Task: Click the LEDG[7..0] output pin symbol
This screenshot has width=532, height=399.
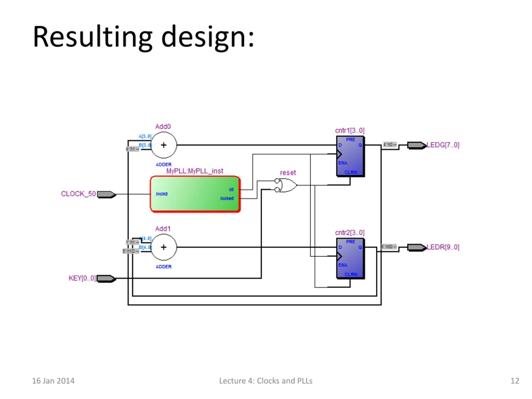Action: tap(417, 145)
